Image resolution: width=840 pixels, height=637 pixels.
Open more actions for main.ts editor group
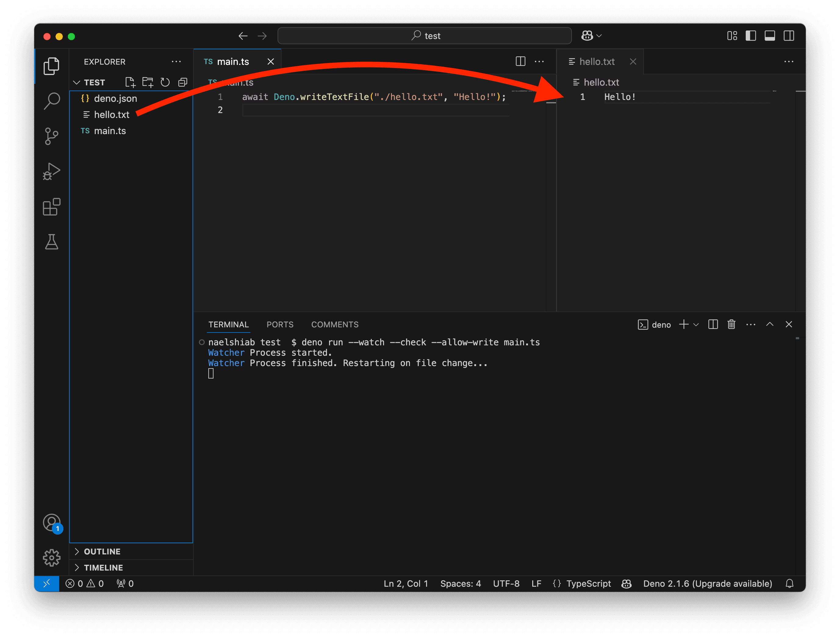539,62
